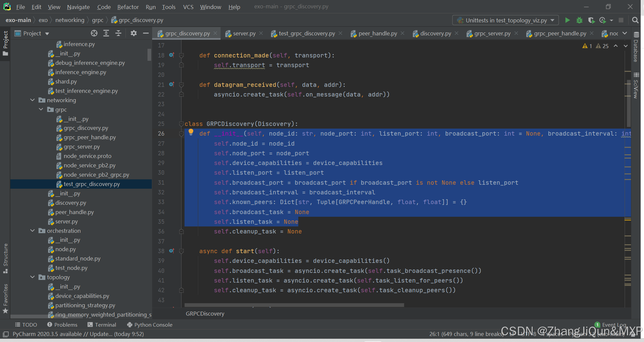Run the Unittests configuration with green play button

pos(567,20)
